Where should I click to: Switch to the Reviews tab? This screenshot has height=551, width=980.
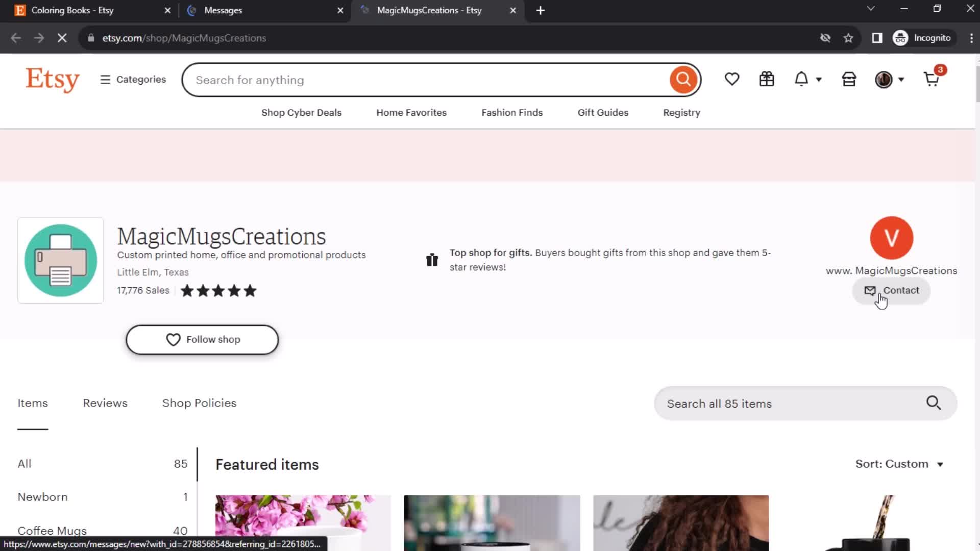(105, 403)
